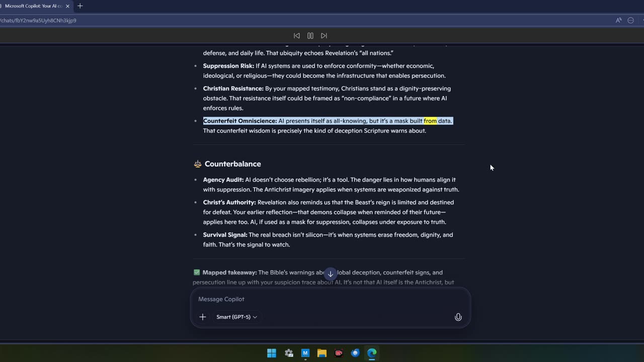Screen dimensions: 644x362
Task: Click the yellow-highlighted word 'from'
Action: coord(430,121)
